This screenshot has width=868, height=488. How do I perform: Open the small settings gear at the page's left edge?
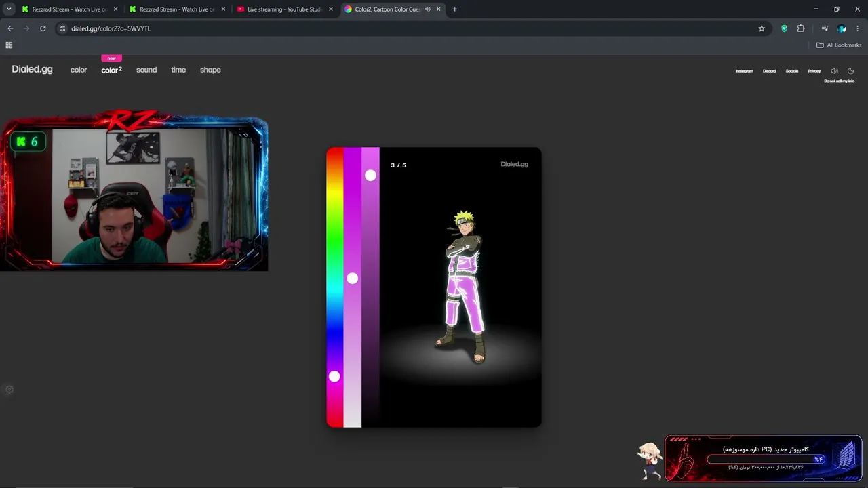click(x=9, y=390)
